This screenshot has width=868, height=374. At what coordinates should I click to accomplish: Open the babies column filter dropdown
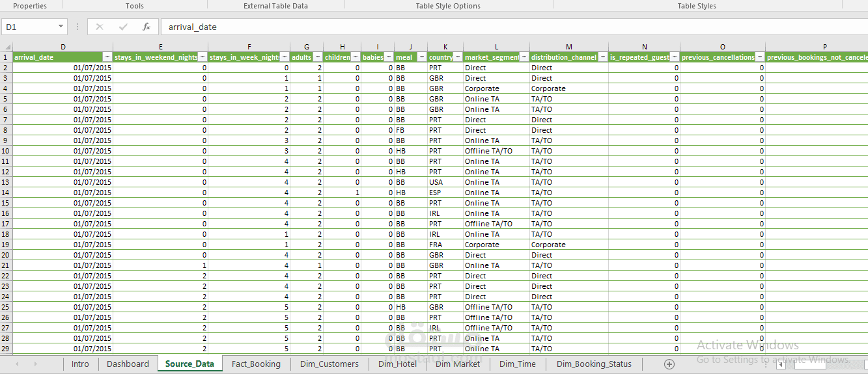click(389, 57)
